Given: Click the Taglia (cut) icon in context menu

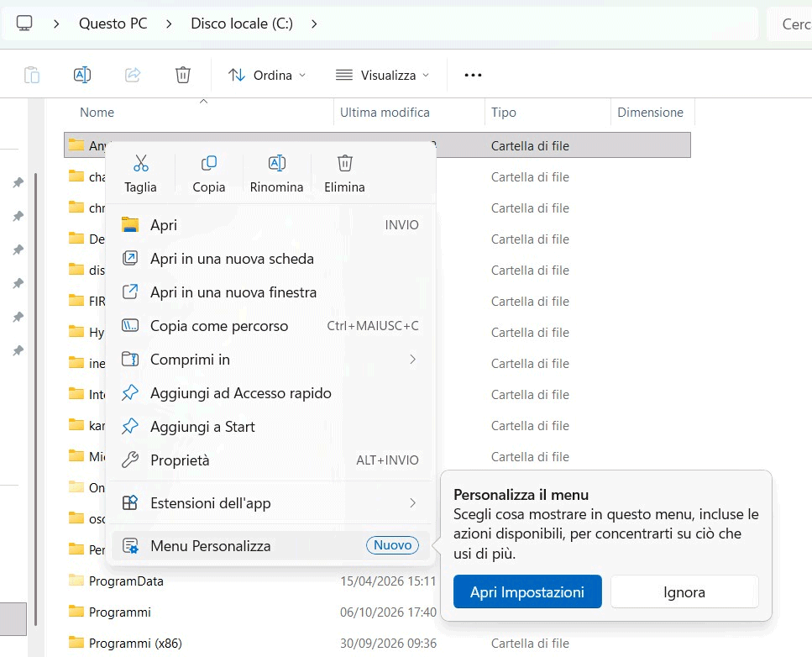Looking at the screenshot, I should [140, 163].
